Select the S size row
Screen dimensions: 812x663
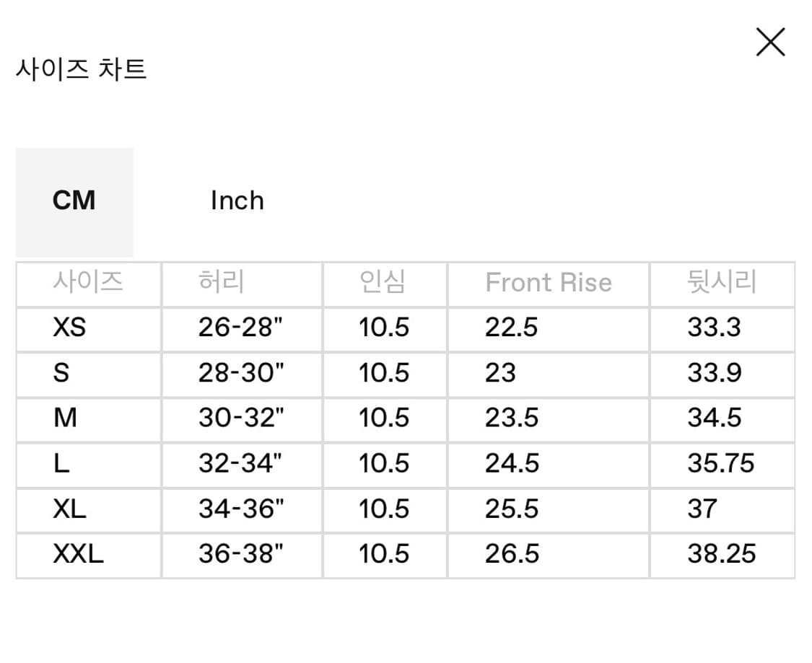[x=62, y=374]
